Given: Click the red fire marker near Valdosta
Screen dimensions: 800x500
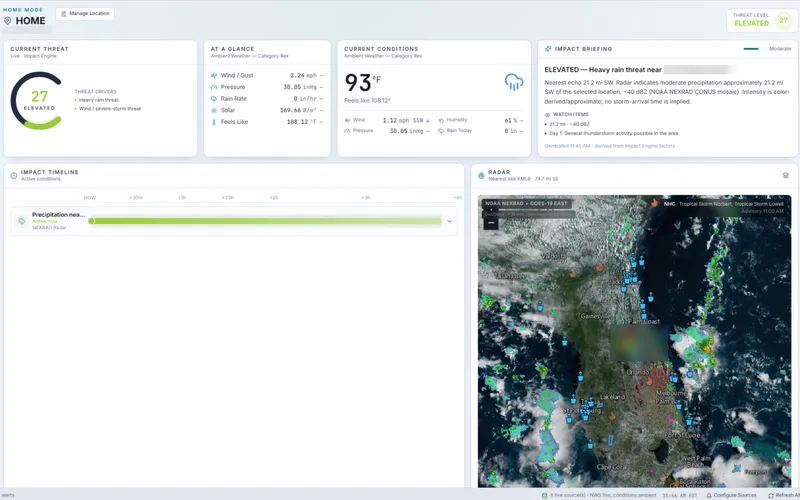Looking at the screenshot, I should pyautogui.click(x=599, y=267).
